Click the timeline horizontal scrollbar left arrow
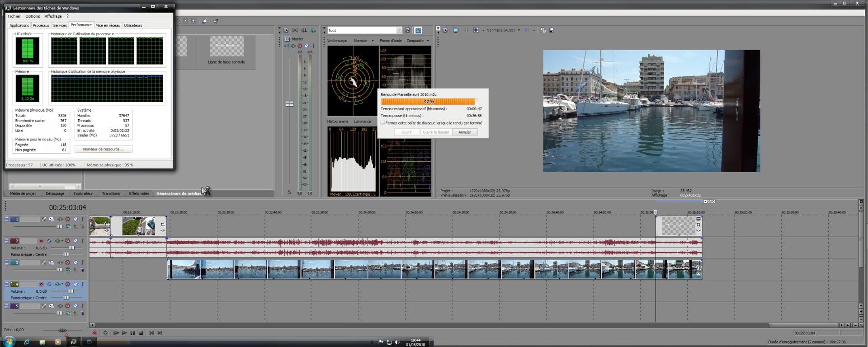 click(92, 325)
